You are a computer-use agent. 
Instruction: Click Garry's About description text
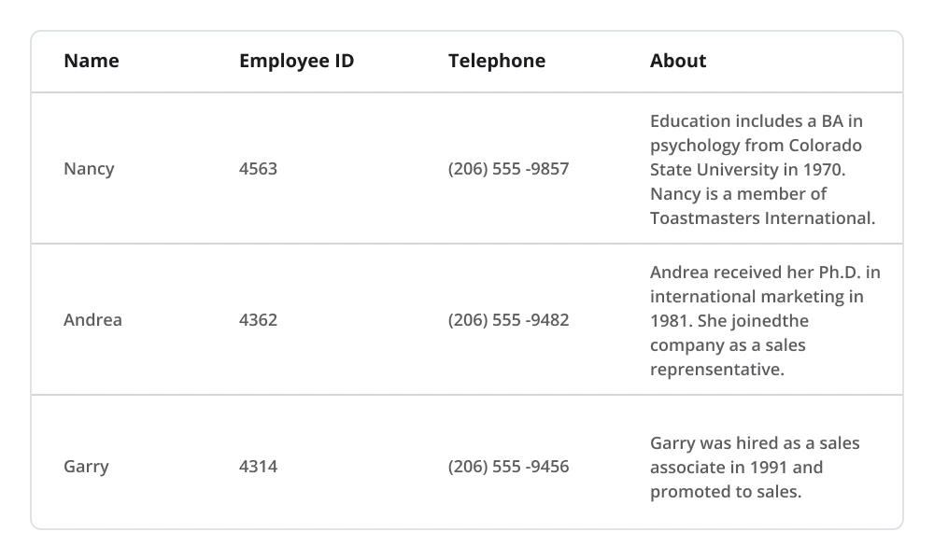tap(754, 467)
